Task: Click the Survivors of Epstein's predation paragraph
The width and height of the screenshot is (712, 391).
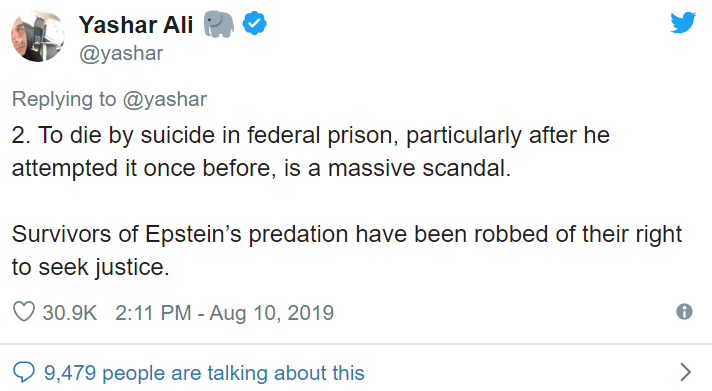Action: coord(347,250)
